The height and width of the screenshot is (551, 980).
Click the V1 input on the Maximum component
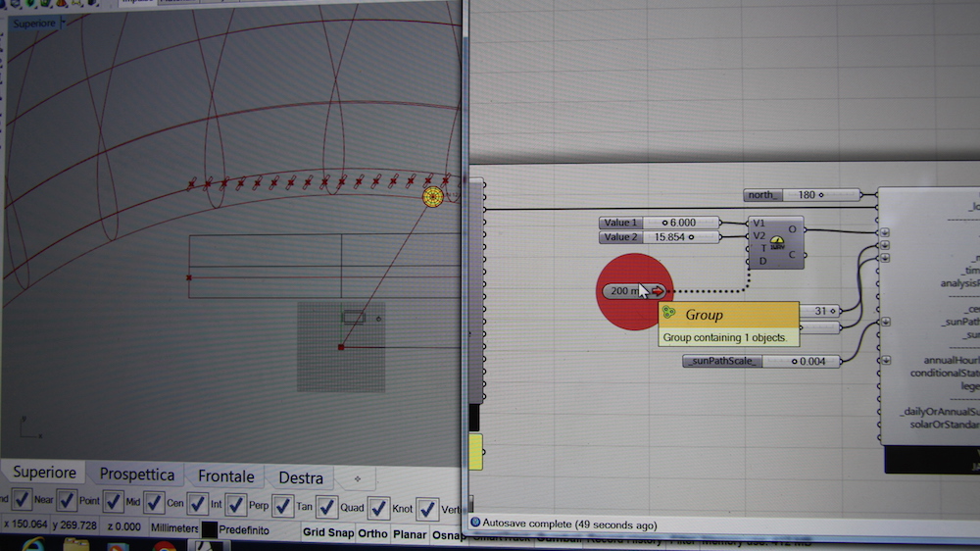pos(759,223)
